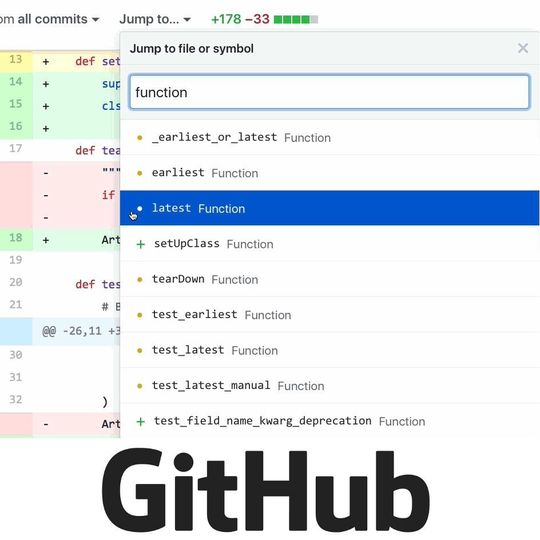The image size is (540, 540).
Task: Click line number 18 in the diff
Action: (16, 238)
